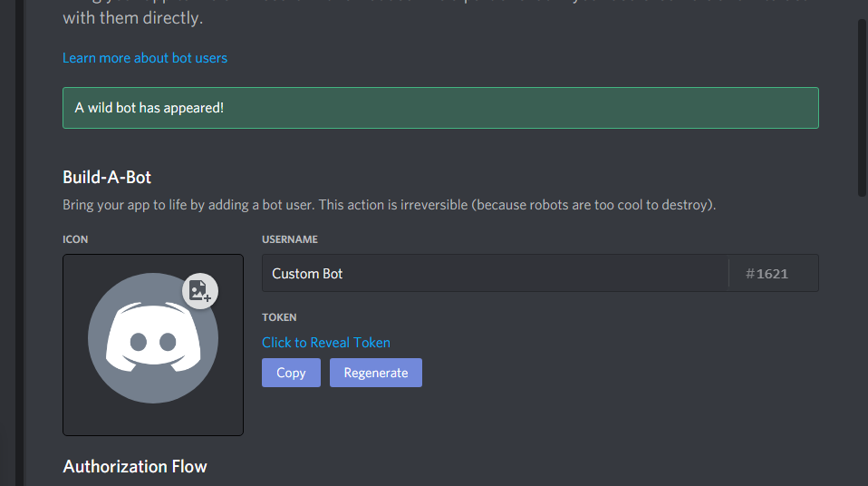Click the TOKEN field label
This screenshot has height=486, width=868.
click(280, 317)
